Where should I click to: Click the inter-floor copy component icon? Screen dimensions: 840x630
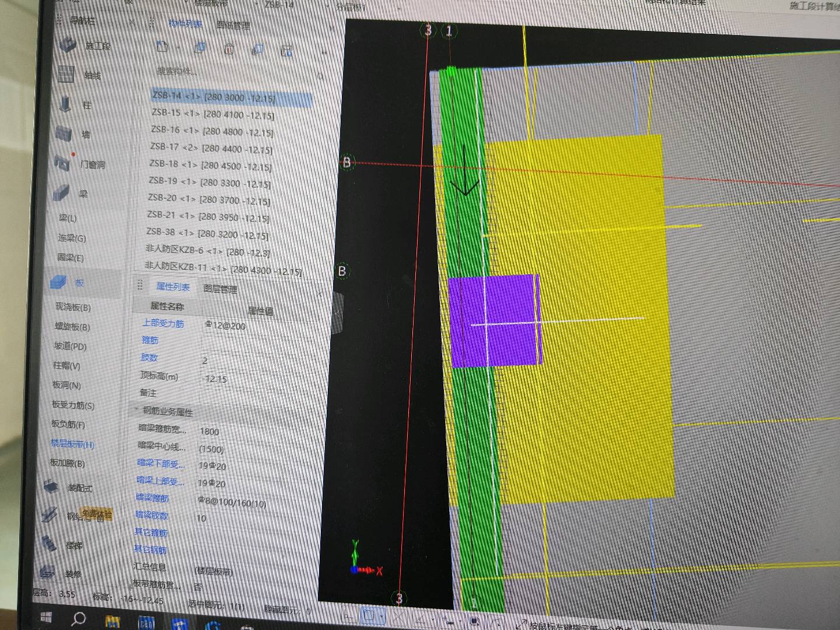click(258, 50)
